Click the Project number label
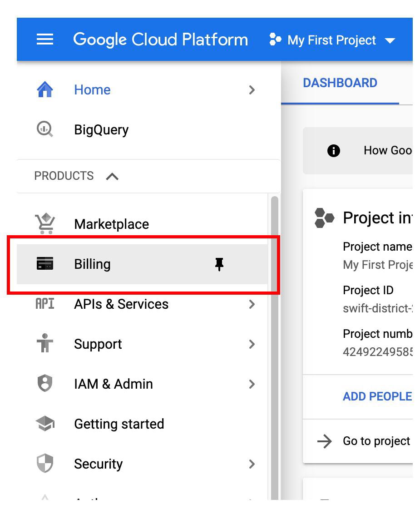 coord(377,334)
